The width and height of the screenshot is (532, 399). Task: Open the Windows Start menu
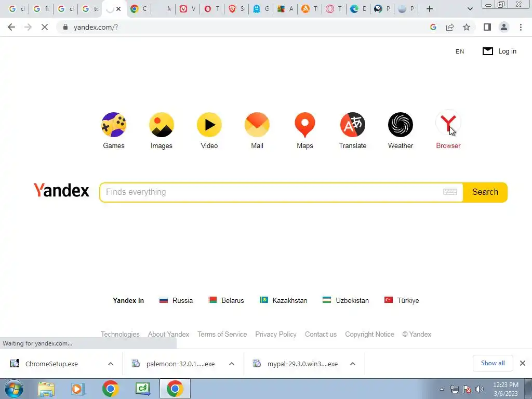coord(14,389)
